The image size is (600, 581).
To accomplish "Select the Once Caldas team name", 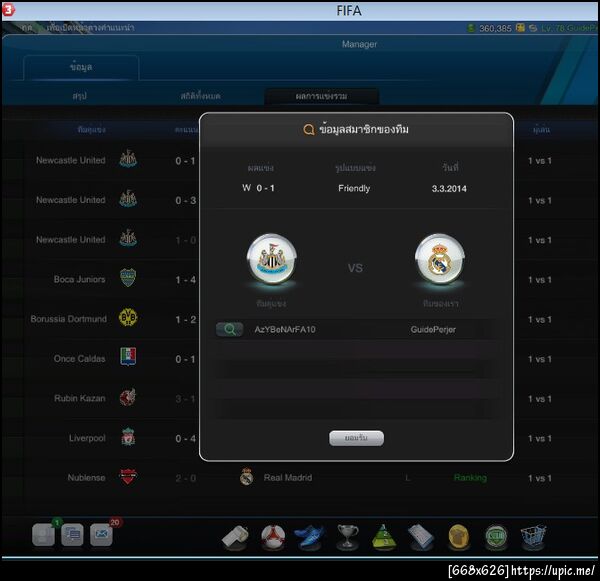I will tap(79, 359).
